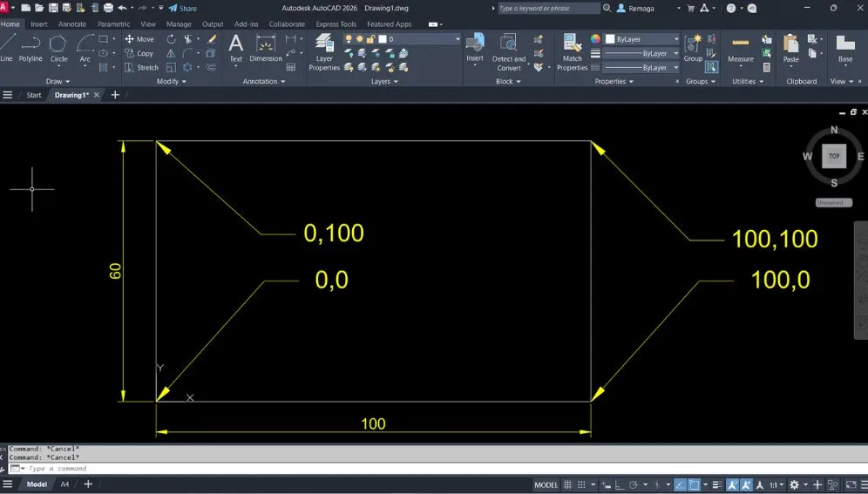Toggle the drawing grid display
Viewport: 868px width, 494px height.
[568, 484]
